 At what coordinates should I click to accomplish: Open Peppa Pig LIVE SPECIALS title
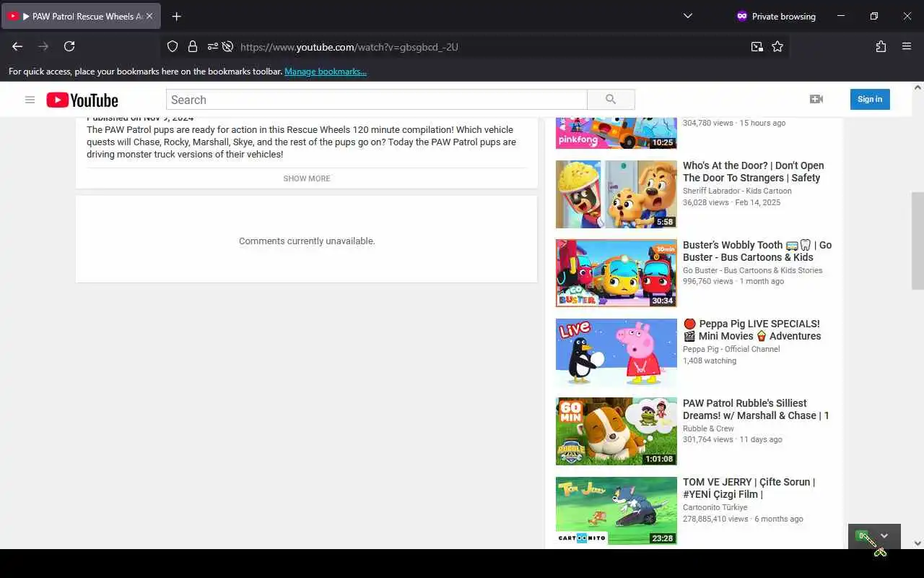click(x=752, y=329)
